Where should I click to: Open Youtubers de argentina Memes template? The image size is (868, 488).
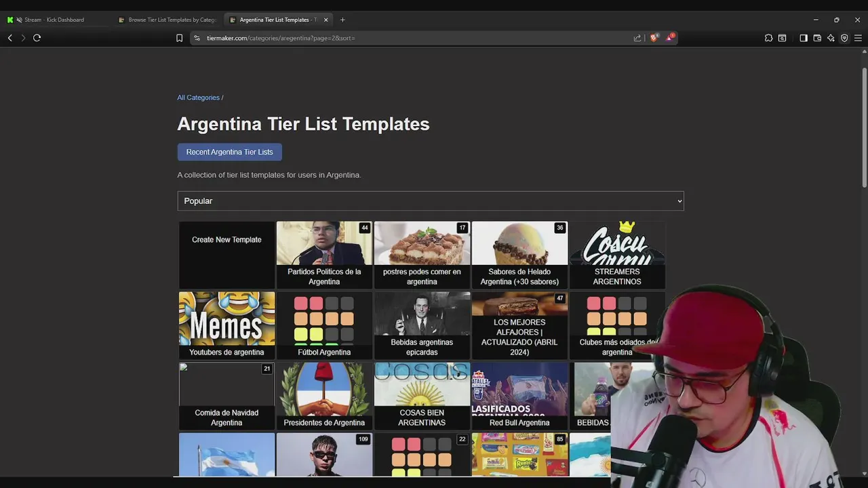point(226,325)
